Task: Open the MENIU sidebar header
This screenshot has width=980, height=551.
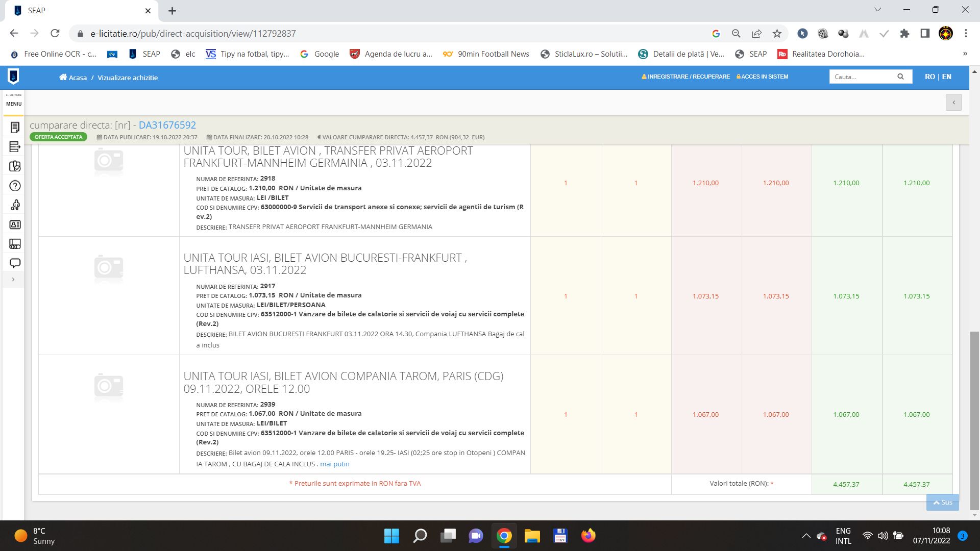Action: coord(14,104)
